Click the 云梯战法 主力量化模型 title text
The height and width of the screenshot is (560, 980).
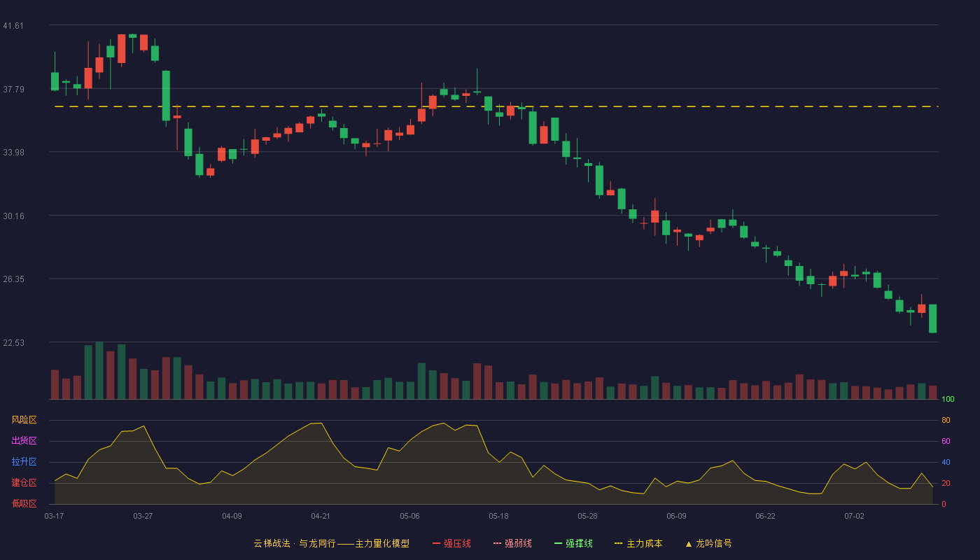[x=331, y=543]
